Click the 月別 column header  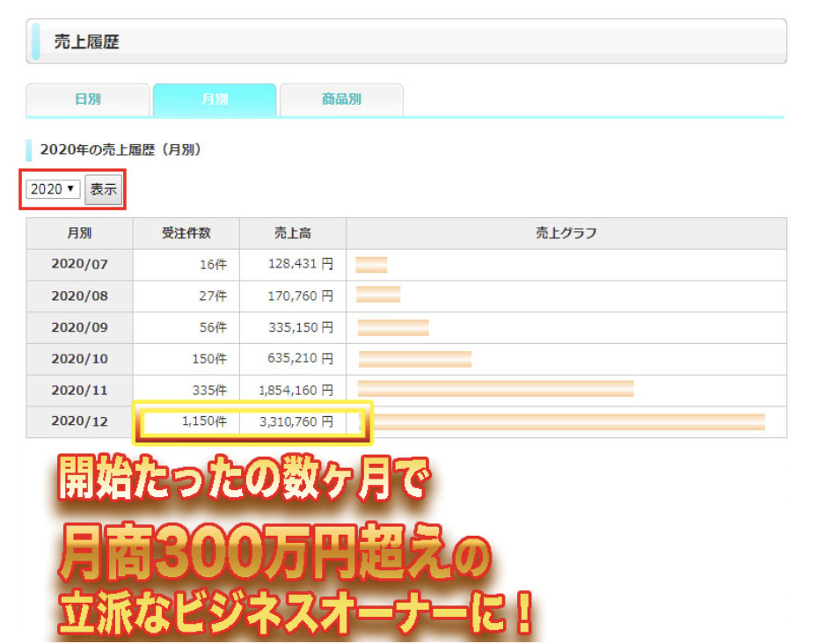tap(79, 233)
